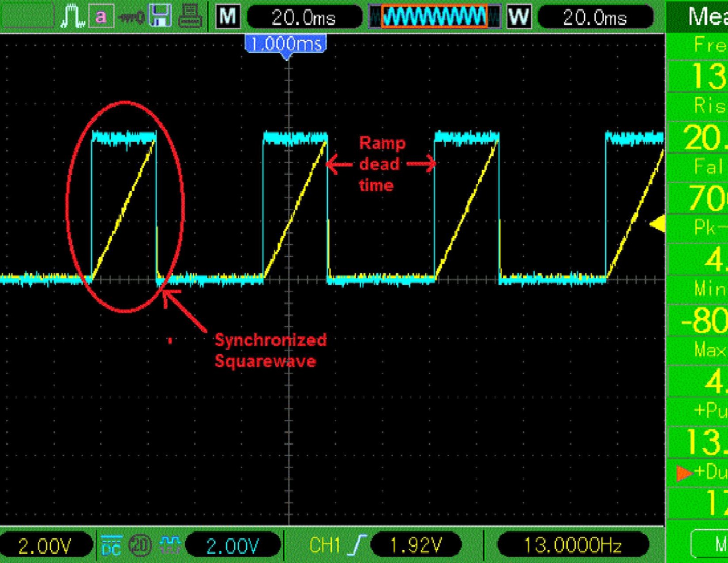Click the USB connection icon
Image resolution: width=728 pixels, height=563 pixels.
coord(131,18)
